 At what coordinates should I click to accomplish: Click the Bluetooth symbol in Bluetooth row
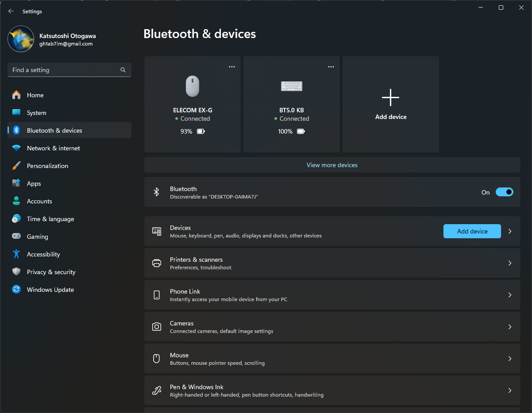click(x=156, y=192)
